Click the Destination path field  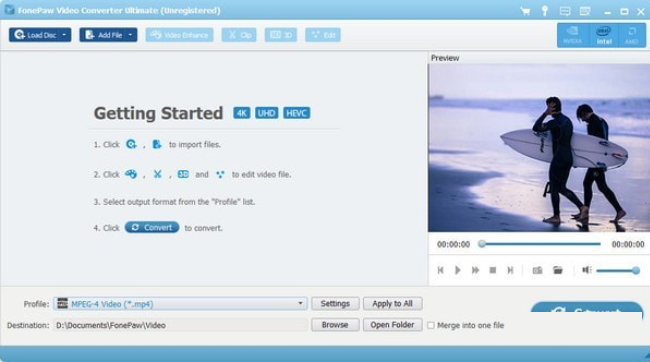point(180,325)
